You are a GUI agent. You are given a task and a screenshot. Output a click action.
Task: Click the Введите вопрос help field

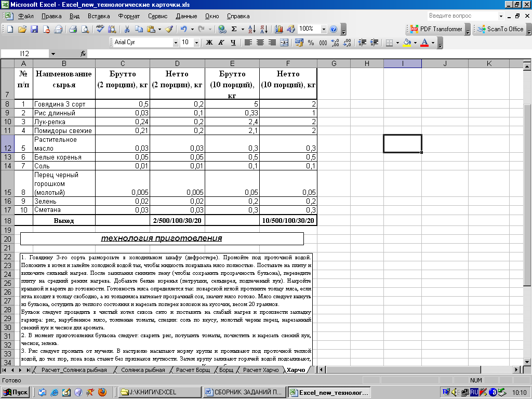tap(462, 16)
